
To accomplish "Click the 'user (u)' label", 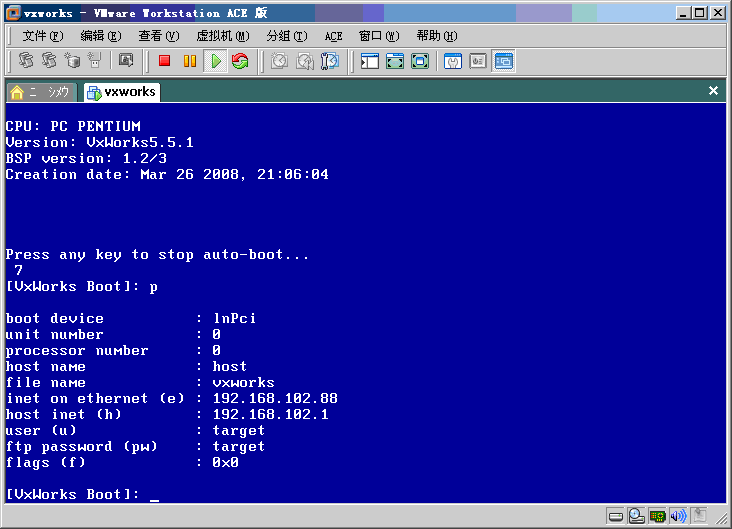I will click(41, 430).
